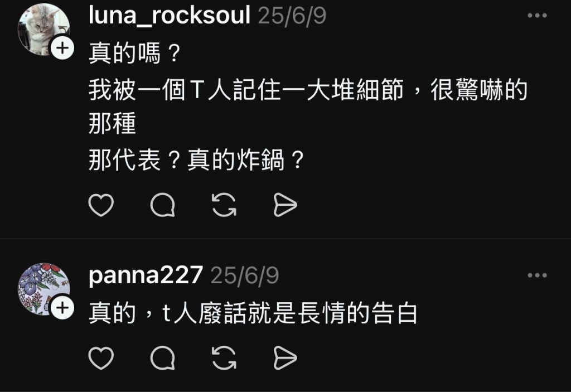Click the 25/6/9 date on luna_rocksoul's comment
Screen dimensions: 571x392
(292, 16)
